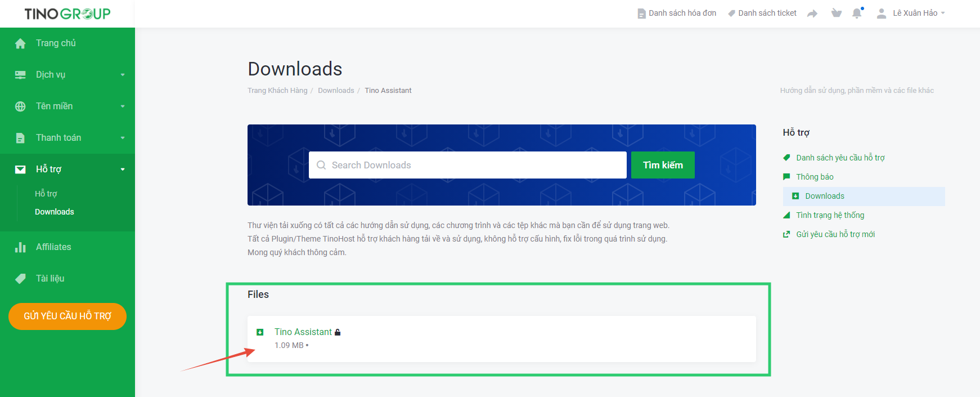980x397 pixels.
Task: Click the Dịch vụ server icon
Action: click(x=20, y=75)
